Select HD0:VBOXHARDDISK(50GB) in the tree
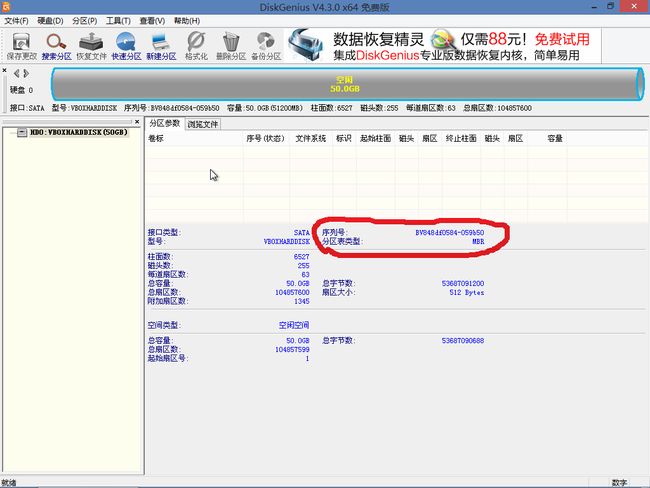 tap(79, 132)
